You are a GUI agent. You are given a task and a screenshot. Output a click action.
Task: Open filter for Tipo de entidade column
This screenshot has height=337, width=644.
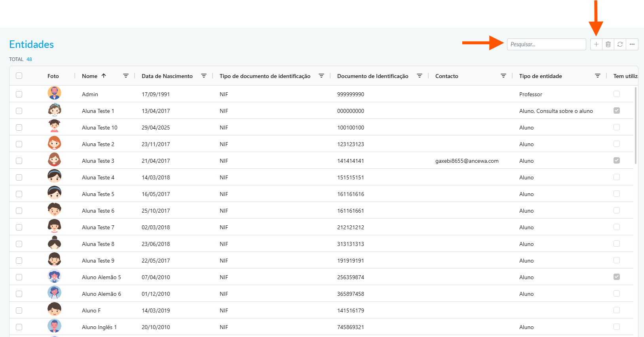tap(598, 76)
